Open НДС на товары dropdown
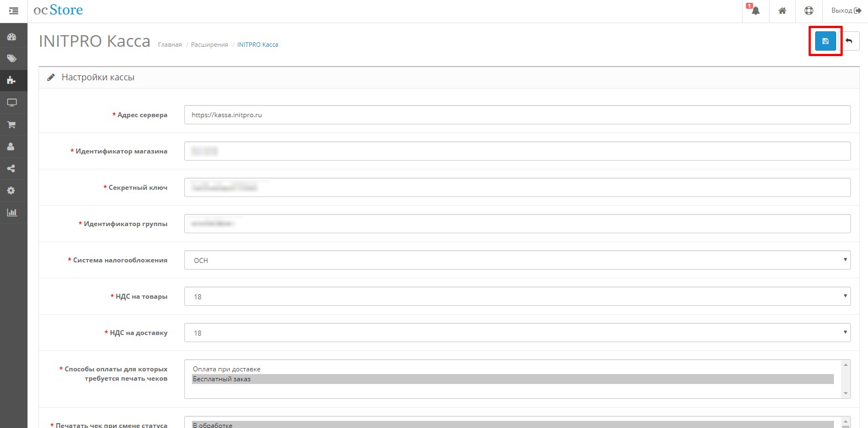Image resolution: width=868 pixels, height=428 pixels. [x=517, y=297]
